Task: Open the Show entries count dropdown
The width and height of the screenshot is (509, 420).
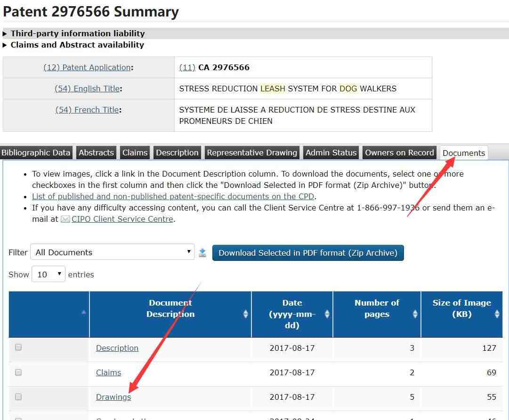Action: pos(48,275)
